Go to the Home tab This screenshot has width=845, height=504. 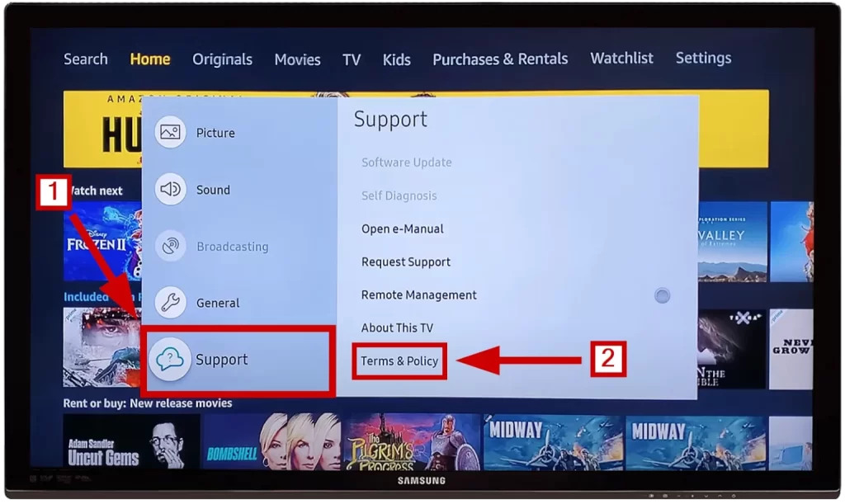150,59
